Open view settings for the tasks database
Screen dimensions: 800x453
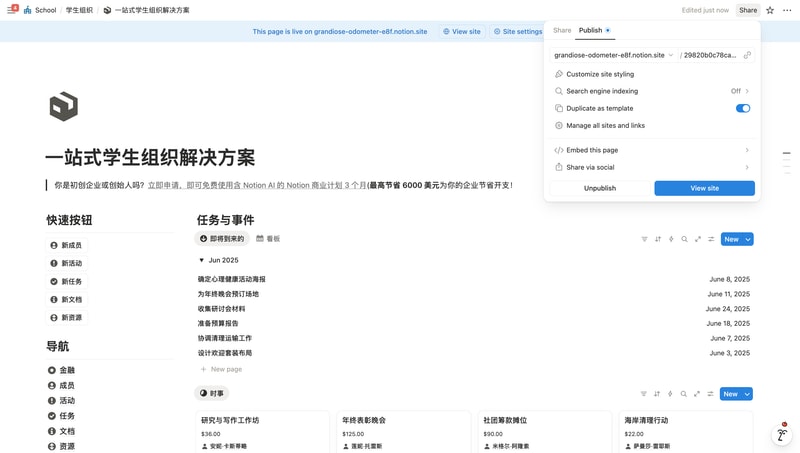click(711, 239)
